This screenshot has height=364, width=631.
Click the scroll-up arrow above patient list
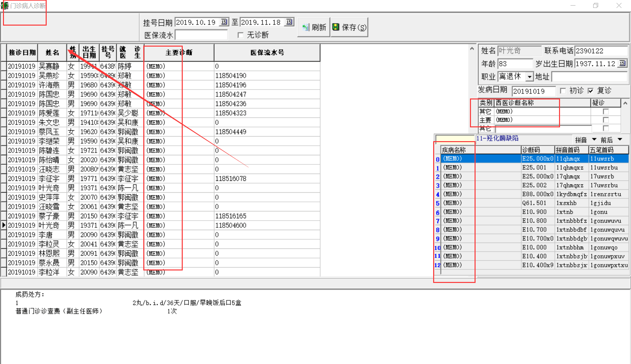472,49
